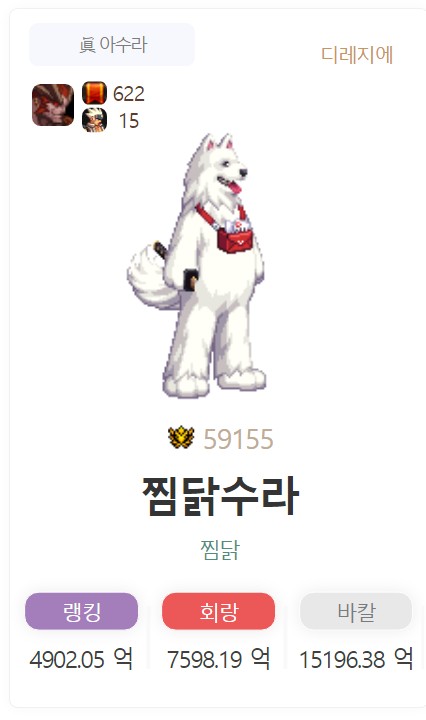
Task: Open the 찜닭수라 character name
Action: point(220,496)
